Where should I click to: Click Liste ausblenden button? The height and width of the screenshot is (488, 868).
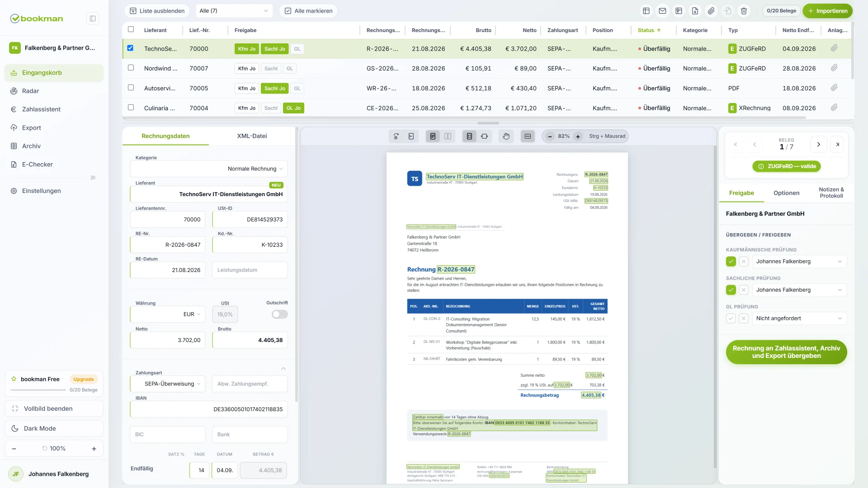click(157, 11)
